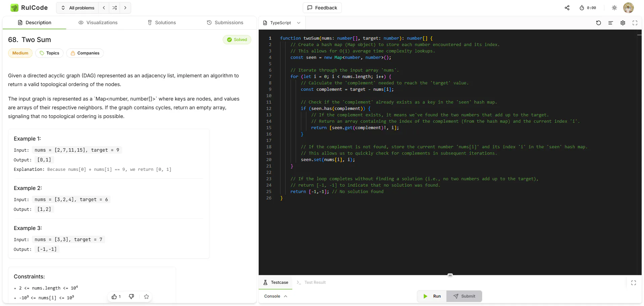Image resolution: width=644 pixels, height=306 pixels.
Task: Click the problem title '68. Two Sum'
Action: [x=30, y=40]
